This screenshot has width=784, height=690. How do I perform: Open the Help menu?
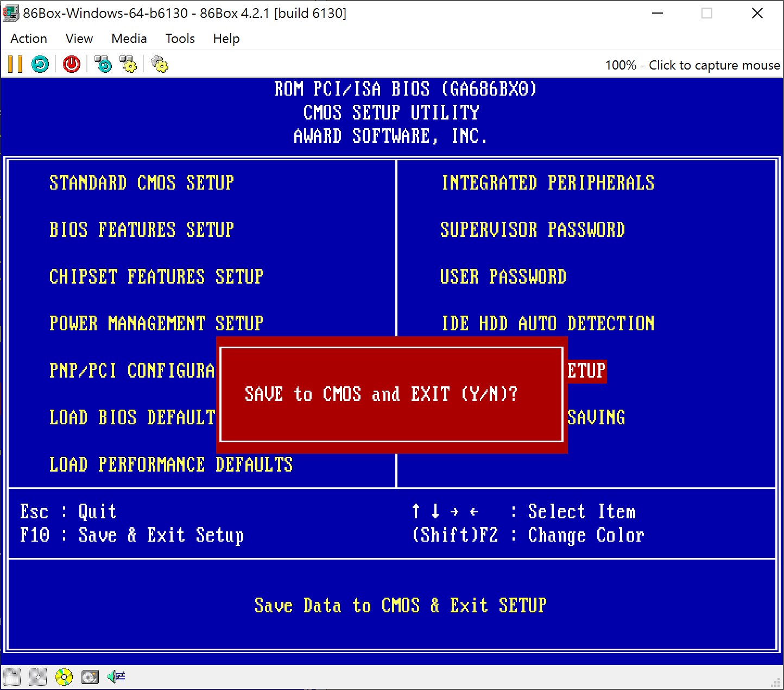[x=226, y=39]
